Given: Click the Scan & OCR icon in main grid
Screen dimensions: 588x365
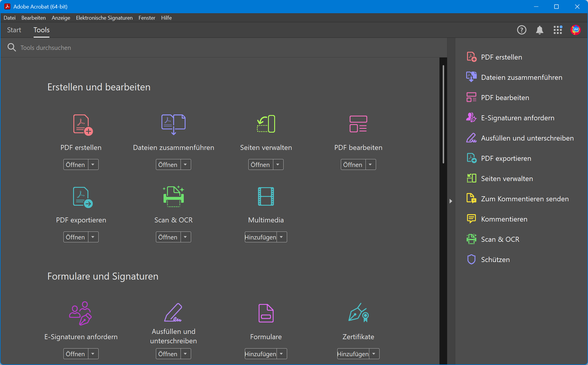Looking at the screenshot, I should coord(173,197).
